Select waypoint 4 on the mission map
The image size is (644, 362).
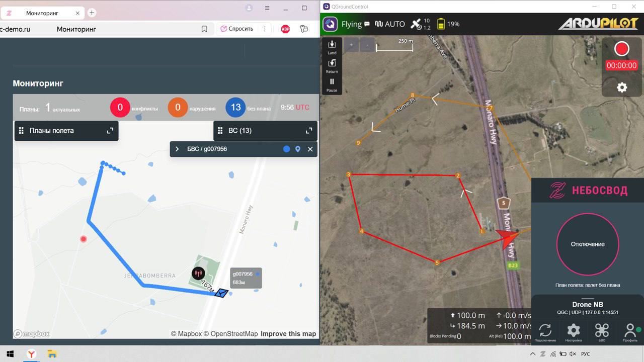coord(361,231)
